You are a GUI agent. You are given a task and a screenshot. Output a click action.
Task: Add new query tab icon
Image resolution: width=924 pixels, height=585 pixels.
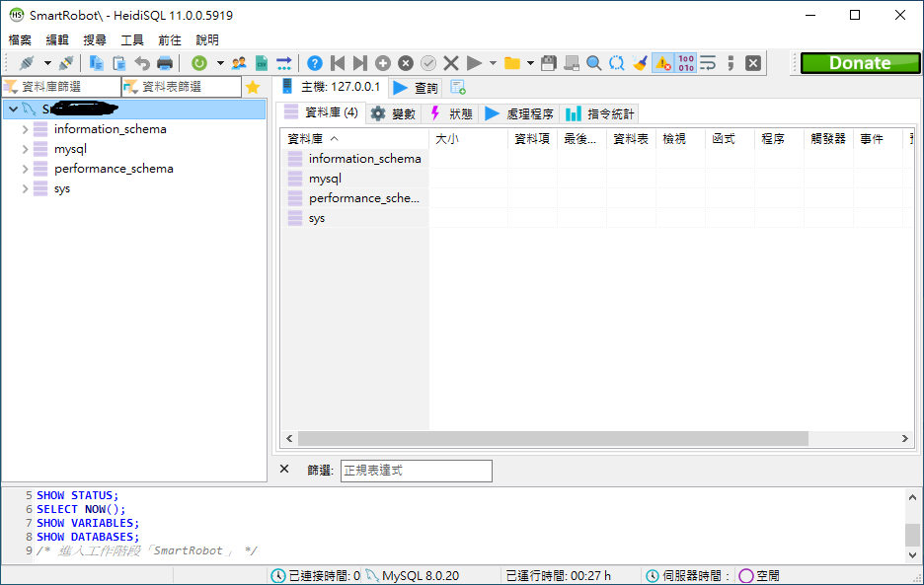[458, 87]
